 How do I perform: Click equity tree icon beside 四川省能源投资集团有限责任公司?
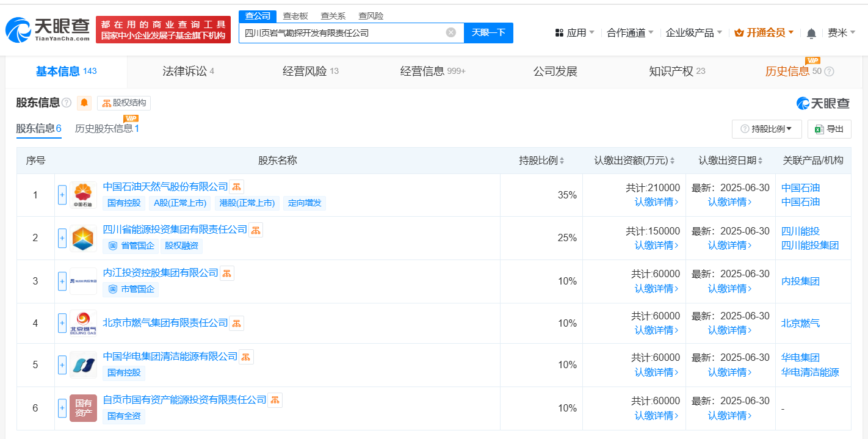[256, 230]
